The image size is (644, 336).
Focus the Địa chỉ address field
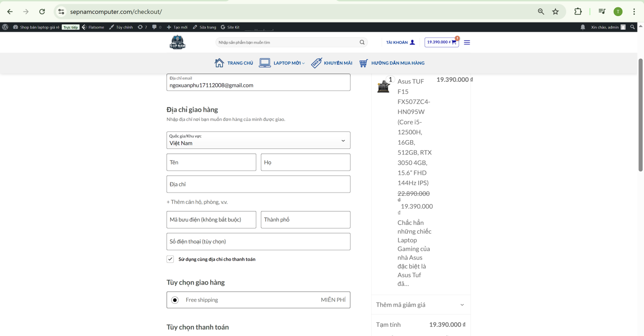[x=258, y=184]
